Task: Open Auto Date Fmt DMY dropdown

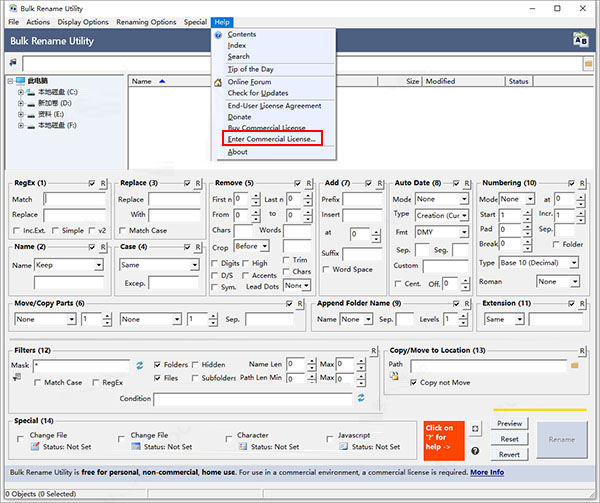Action: 464,232
